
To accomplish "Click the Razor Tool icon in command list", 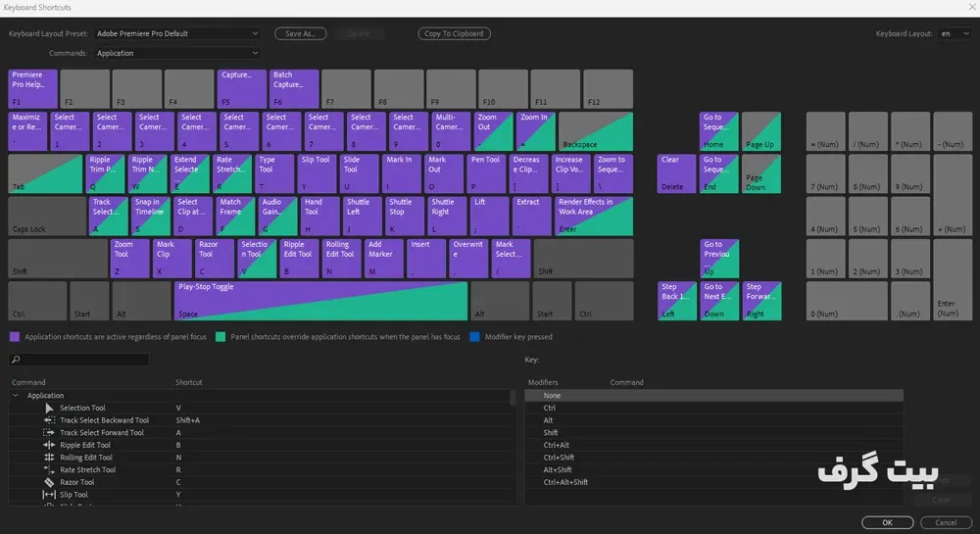I will coord(49,482).
